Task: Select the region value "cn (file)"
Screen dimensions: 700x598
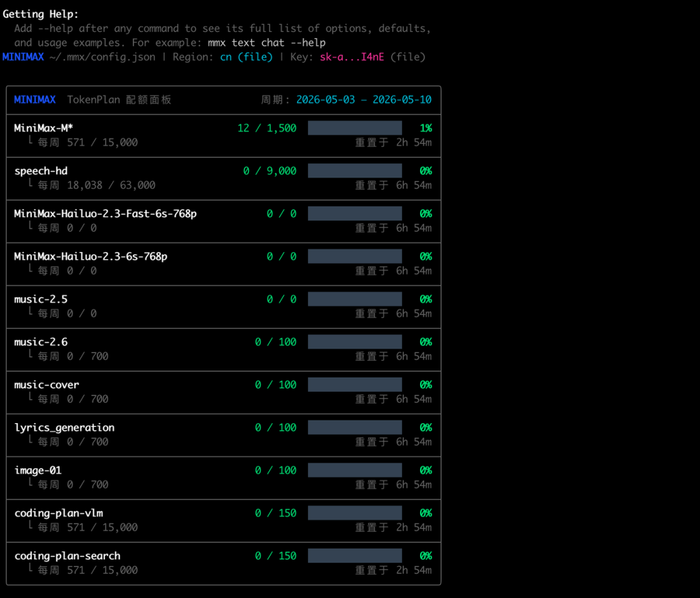Action: pyautogui.click(x=246, y=57)
